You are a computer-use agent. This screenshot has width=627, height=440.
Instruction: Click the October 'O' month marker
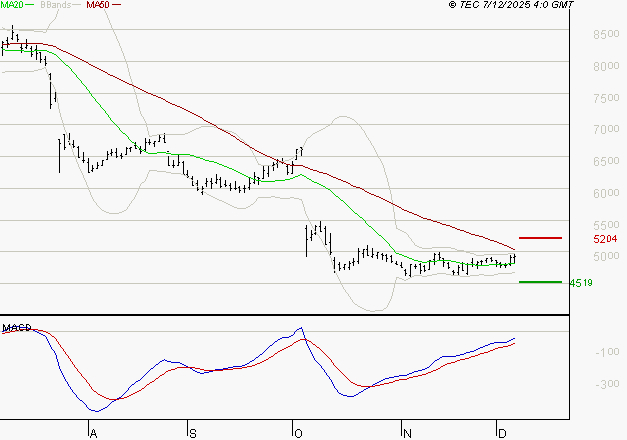coord(298,434)
